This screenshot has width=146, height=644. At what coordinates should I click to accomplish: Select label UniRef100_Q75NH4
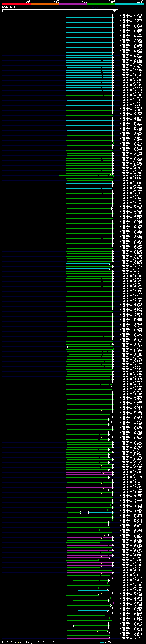pyautogui.click(x=131, y=52)
